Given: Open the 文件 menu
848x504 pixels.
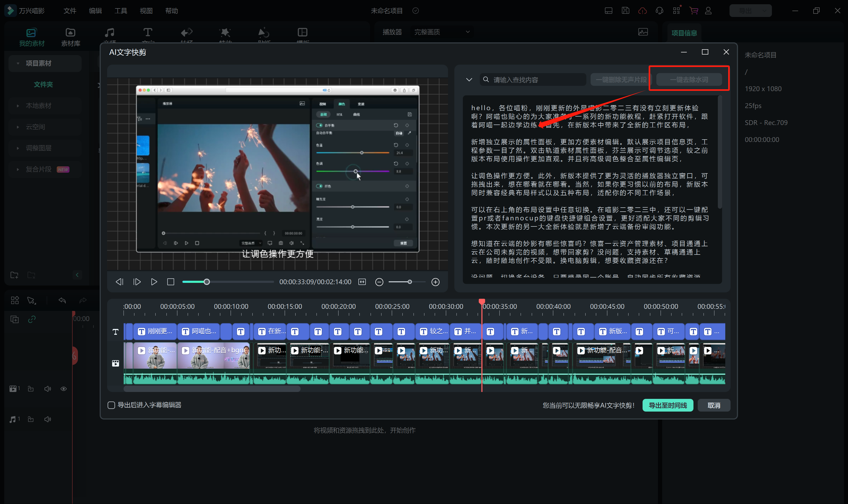Looking at the screenshot, I should pyautogui.click(x=70, y=11).
